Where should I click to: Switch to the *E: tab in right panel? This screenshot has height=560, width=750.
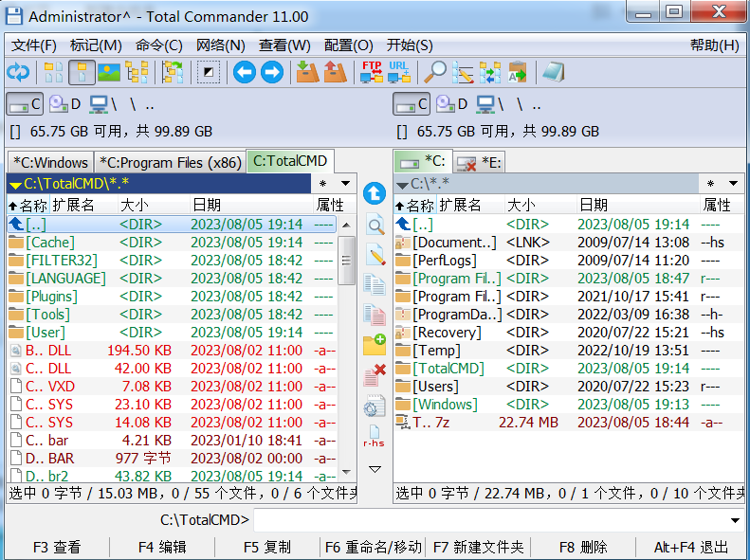pos(479,162)
